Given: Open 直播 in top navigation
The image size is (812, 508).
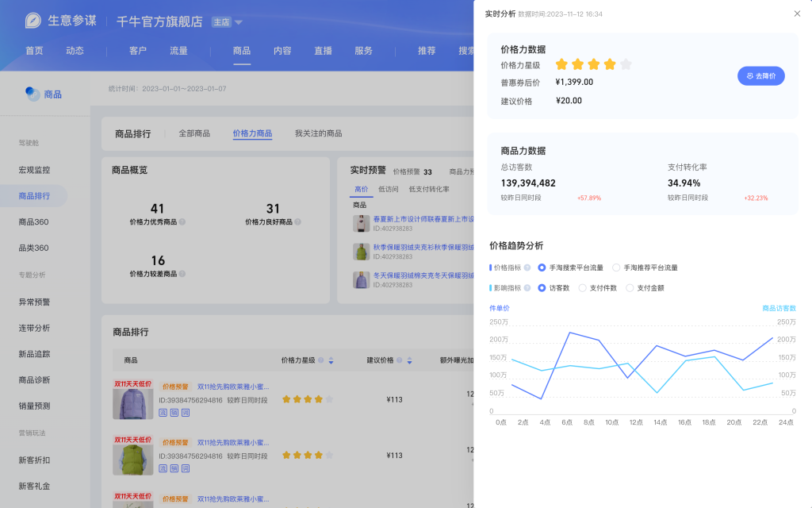Looking at the screenshot, I should tap(323, 51).
